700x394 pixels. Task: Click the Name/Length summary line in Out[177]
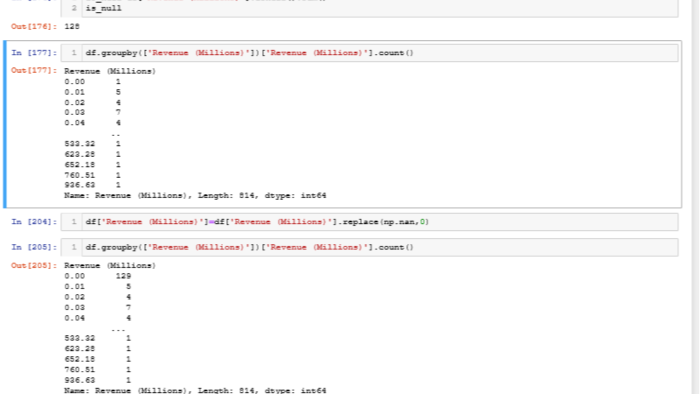pyautogui.click(x=195, y=196)
